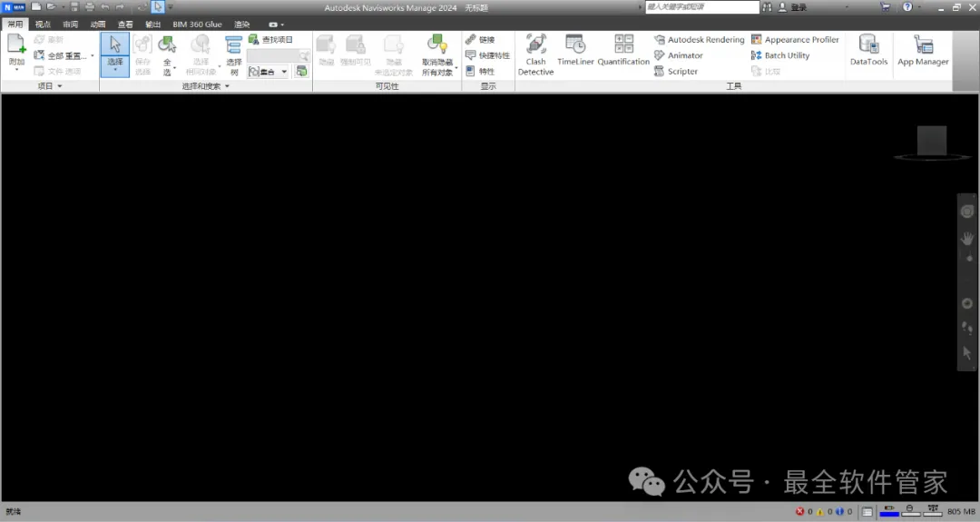This screenshot has height=522, width=980.
Task: Open the 集合 (Sets) dropdown
Action: 268,72
